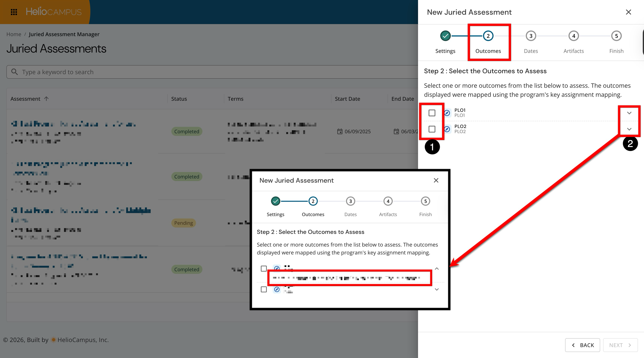
Task: Click the magnifier icon in the search bar
Action: (x=15, y=72)
